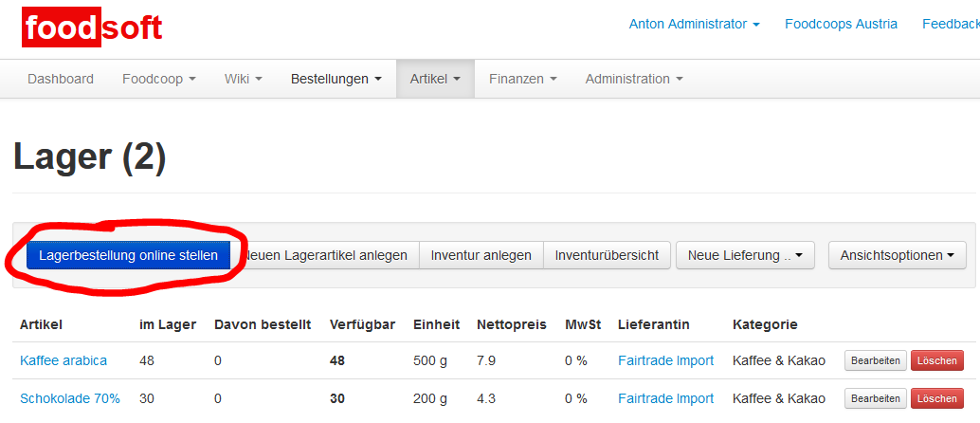Delete the Kaffee arabica item with Löschen
This screenshot has width=980, height=423.
point(936,360)
